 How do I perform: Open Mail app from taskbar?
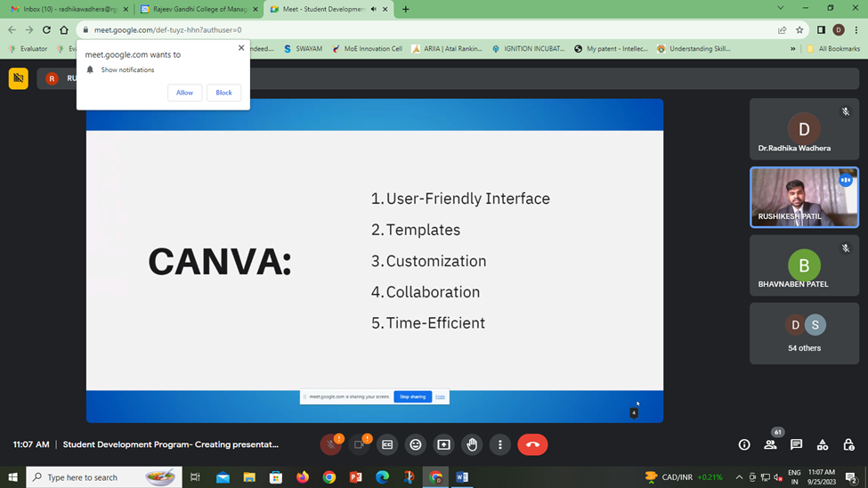pyautogui.click(x=223, y=477)
